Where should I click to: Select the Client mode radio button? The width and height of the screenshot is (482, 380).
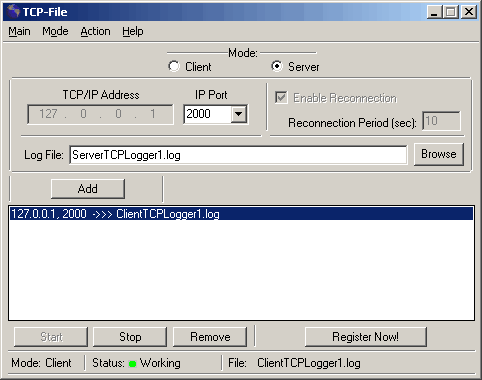coord(174,66)
